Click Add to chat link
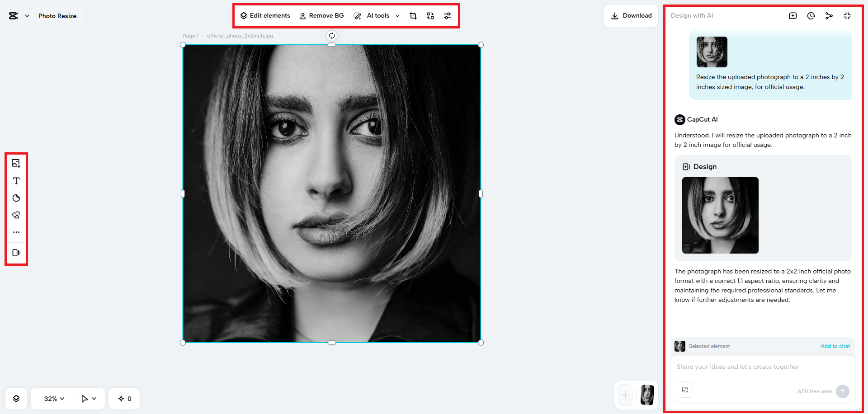 (835, 346)
